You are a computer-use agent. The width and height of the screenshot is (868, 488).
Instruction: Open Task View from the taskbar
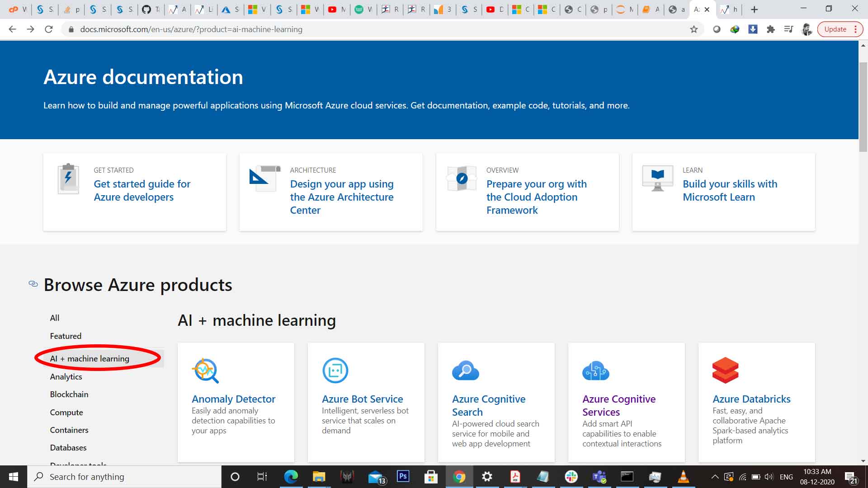point(262,477)
